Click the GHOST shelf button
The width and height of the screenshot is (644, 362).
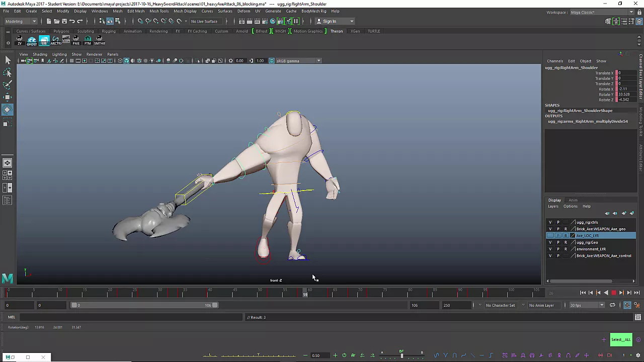[32, 40]
